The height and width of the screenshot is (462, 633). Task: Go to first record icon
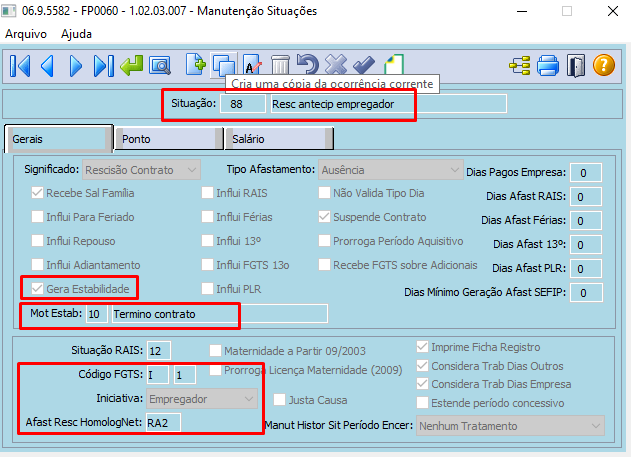20,66
